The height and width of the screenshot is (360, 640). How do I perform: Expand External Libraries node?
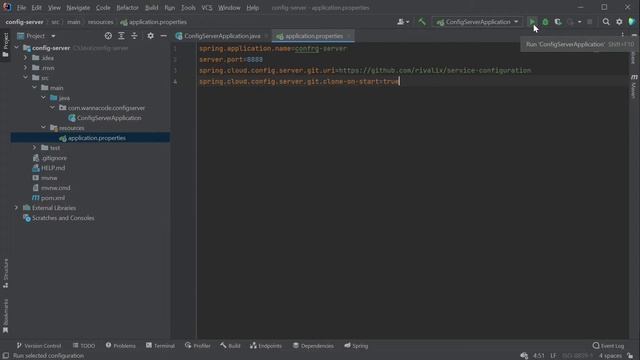point(17,208)
